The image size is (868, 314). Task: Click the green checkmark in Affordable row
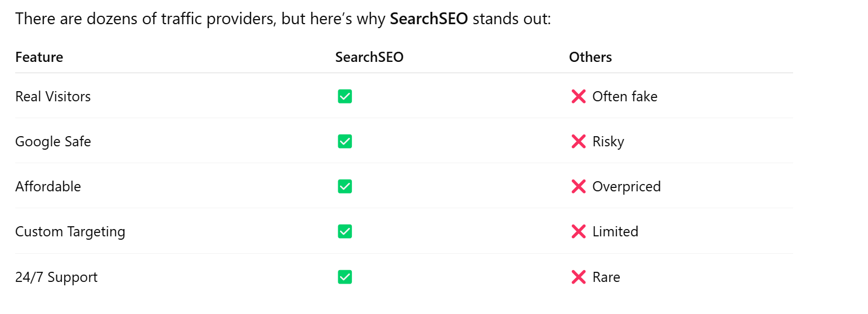coord(345,186)
